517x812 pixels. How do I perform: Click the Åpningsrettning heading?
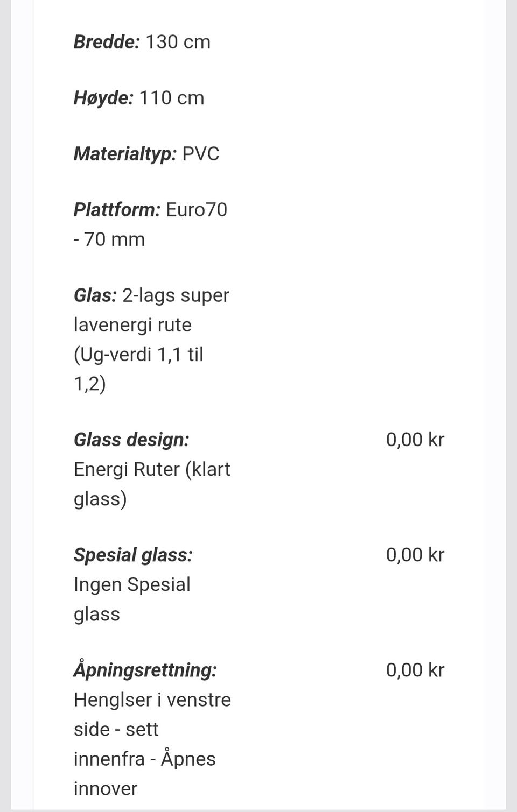coord(145,670)
